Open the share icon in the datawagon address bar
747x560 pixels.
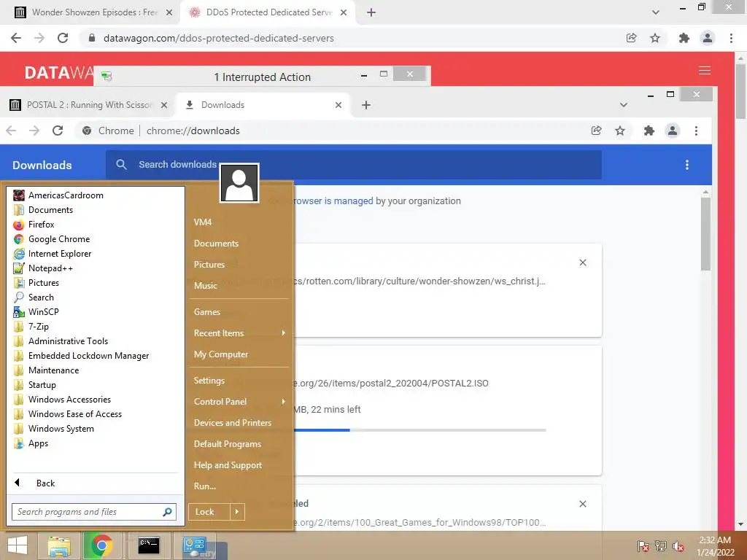pyautogui.click(x=632, y=38)
